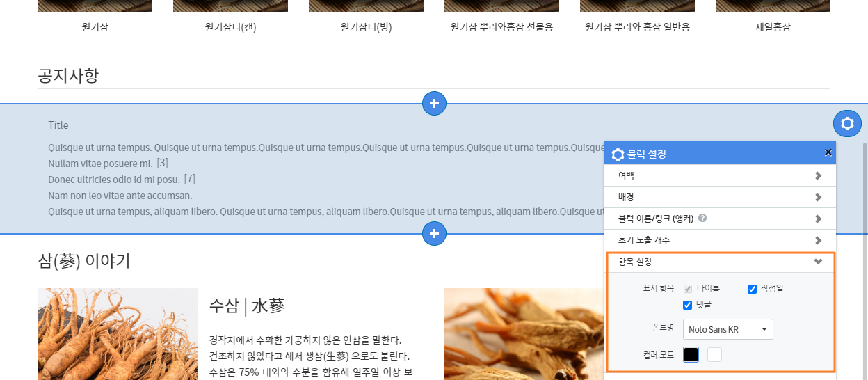Toggle the 타이틀 checkbox
Viewport: 868px width, 380px height.
688,288
